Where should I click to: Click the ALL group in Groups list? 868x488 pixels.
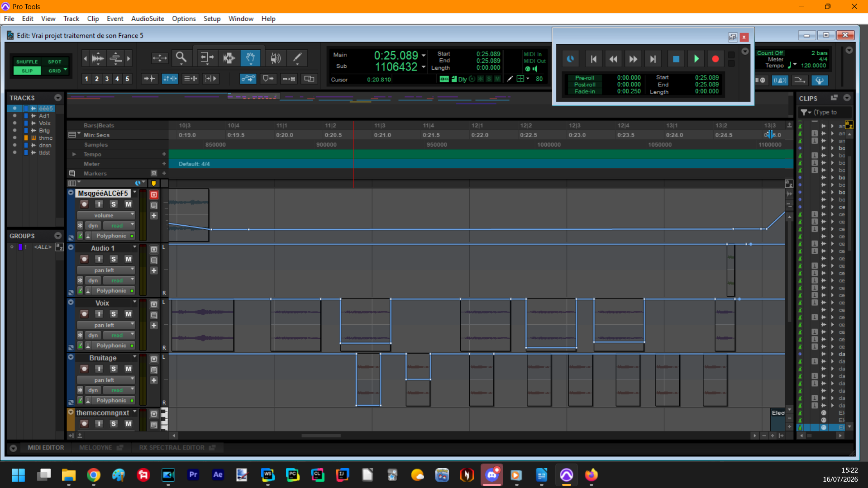tap(43, 247)
